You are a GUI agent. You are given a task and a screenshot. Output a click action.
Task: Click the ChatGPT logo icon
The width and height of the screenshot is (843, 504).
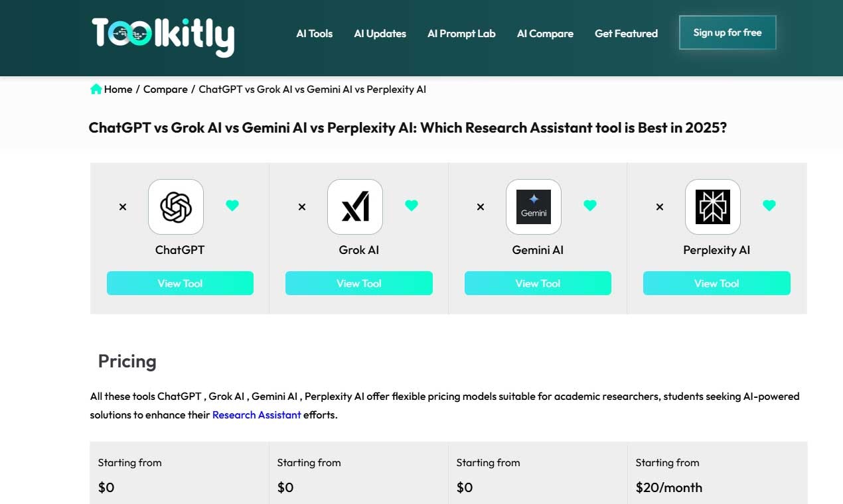click(x=176, y=207)
